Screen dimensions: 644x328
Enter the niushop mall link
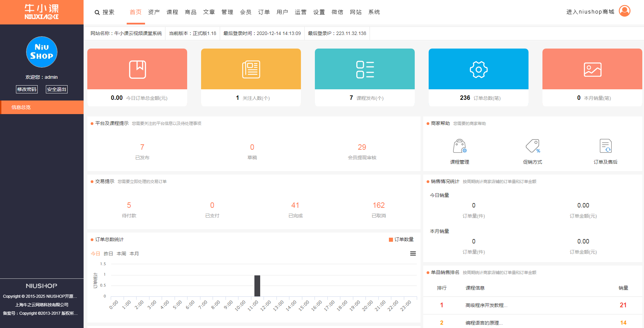click(590, 12)
